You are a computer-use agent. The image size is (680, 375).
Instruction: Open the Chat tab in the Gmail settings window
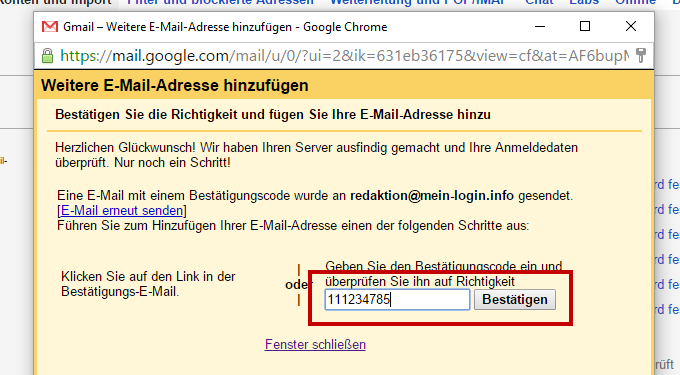click(539, 3)
